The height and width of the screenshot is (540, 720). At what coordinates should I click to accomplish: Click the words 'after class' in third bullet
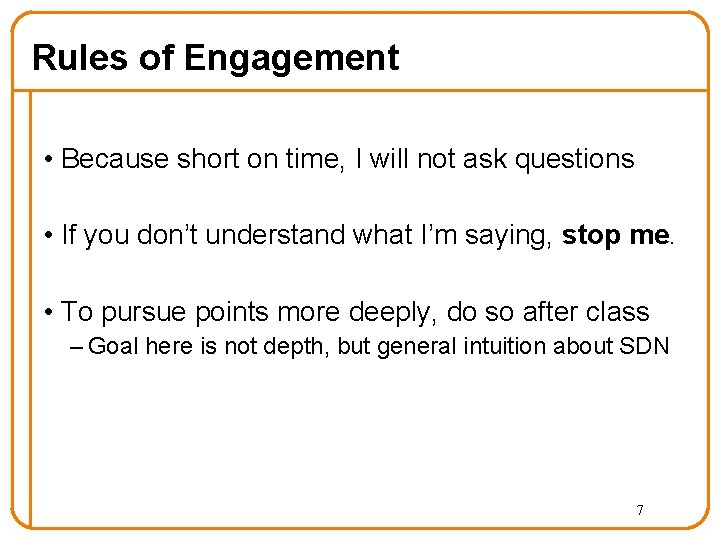coord(586,312)
